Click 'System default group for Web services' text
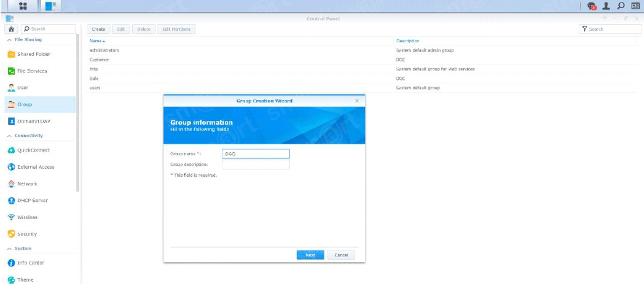This screenshot has width=644, height=302. pyautogui.click(x=435, y=69)
